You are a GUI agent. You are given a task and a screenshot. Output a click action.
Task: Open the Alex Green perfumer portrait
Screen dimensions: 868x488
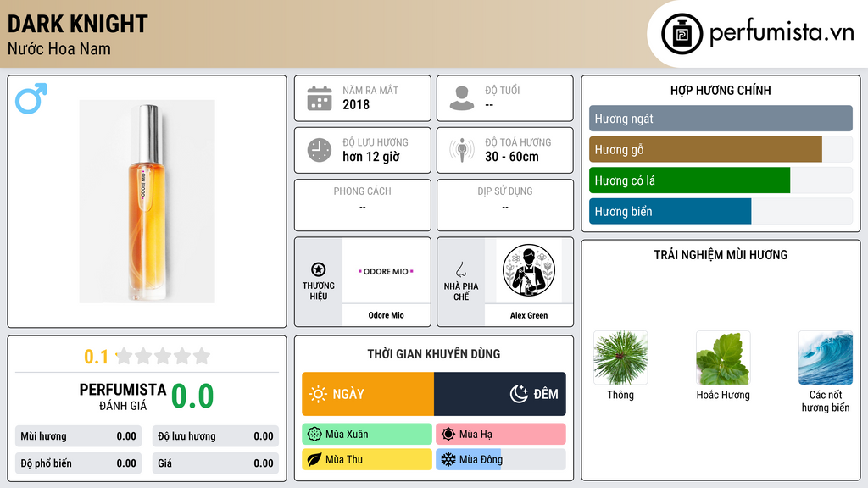(529, 271)
